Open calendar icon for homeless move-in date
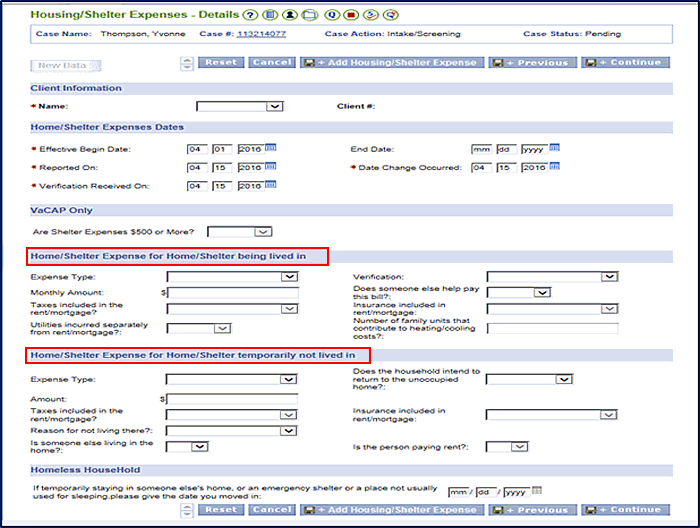The height and width of the screenshot is (528, 700). coord(537,490)
